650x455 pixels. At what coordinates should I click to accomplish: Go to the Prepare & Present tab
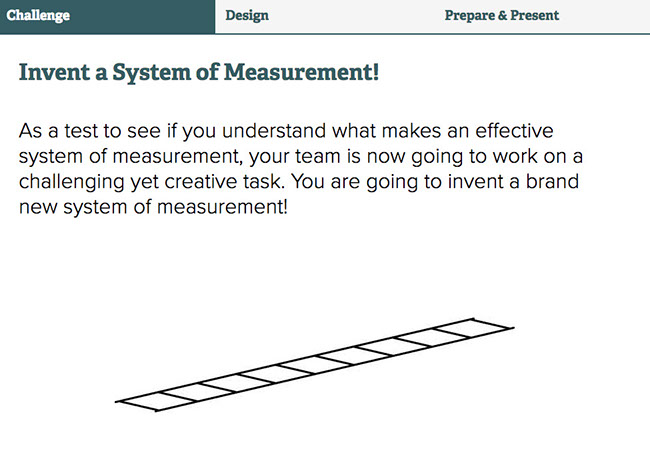coord(502,16)
